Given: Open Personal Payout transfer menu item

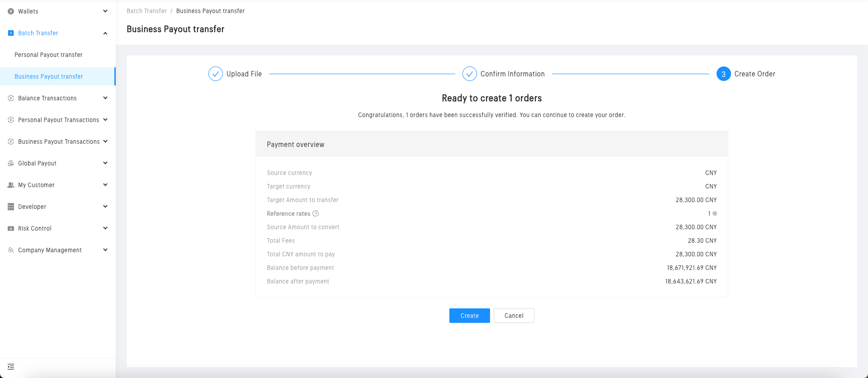Looking at the screenshot, I should click(48, 55).
